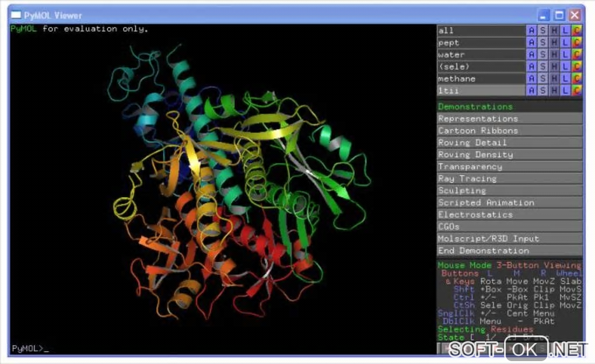The height and width of the screenshot is (364, 595).
Task: Open the Hide menu for pept
Action: (554, 43)
